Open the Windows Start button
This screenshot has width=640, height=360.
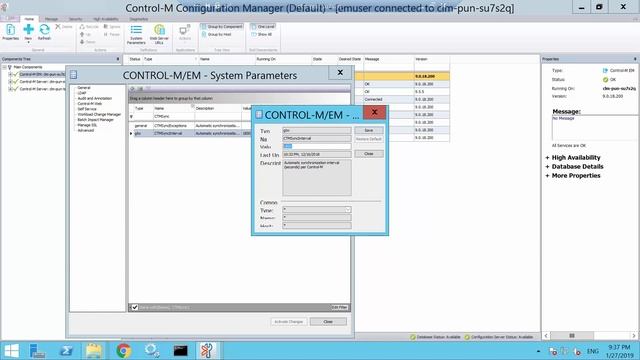pos(11,351)
